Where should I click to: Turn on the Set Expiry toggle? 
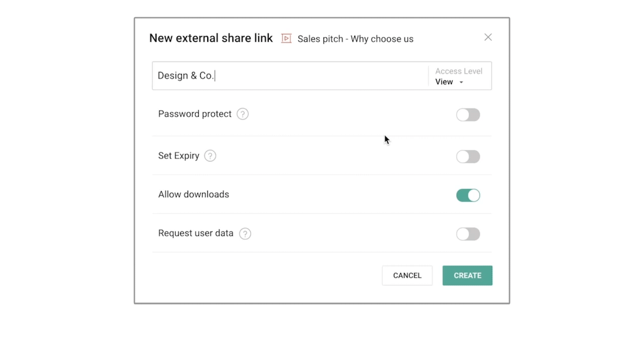(468, 156)
